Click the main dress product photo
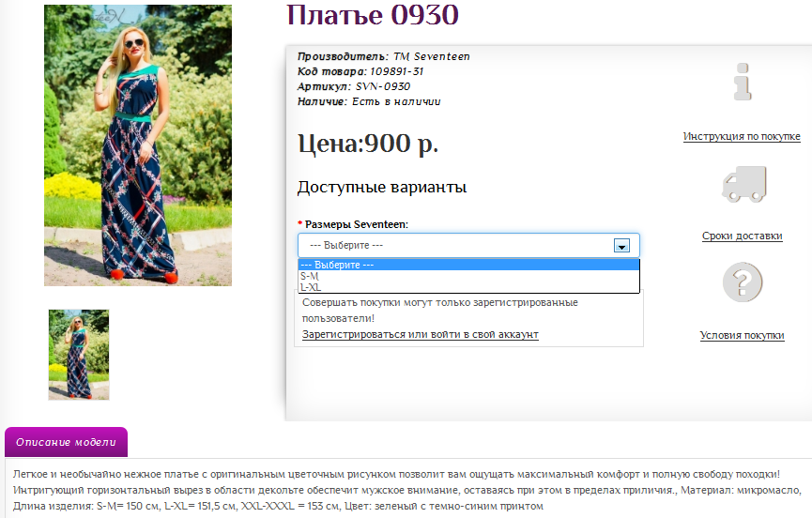Viewport: 812px width, 518px height. 138,145
